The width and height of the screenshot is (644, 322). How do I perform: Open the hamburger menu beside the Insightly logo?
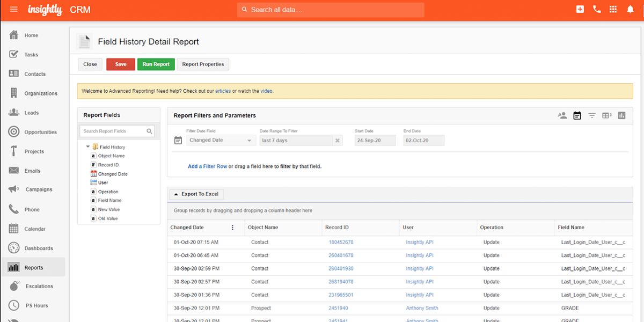[x=14, y=9]
